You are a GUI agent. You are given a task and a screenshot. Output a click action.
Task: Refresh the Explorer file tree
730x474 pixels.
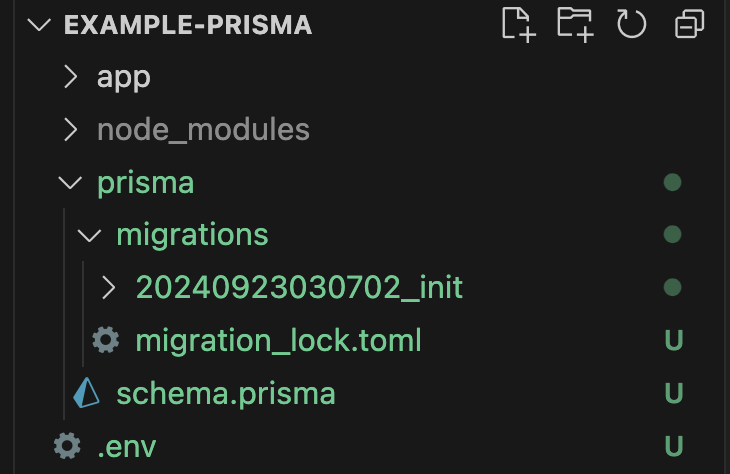632,24
